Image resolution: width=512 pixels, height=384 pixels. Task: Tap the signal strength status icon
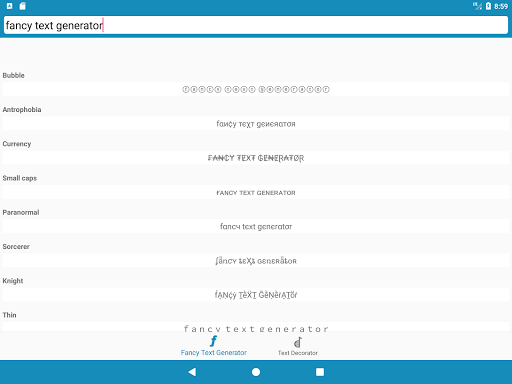pos(477,6)
